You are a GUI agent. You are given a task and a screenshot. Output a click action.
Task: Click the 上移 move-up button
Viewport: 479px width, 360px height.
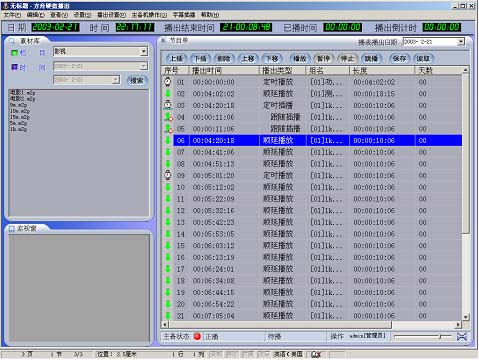click(248, 59)
